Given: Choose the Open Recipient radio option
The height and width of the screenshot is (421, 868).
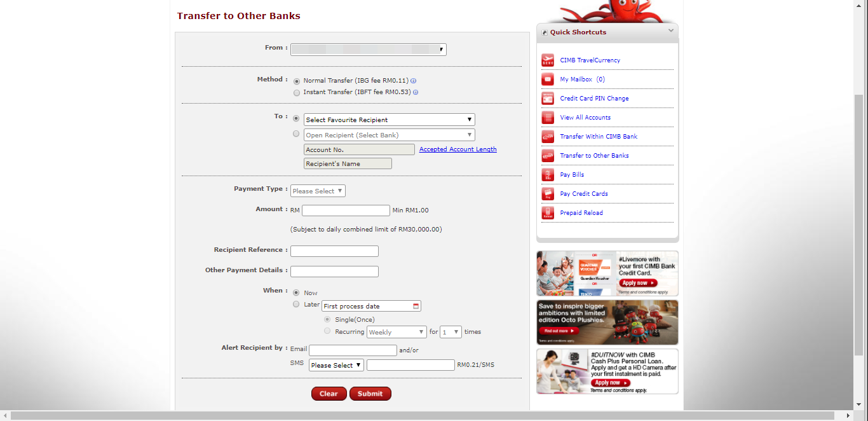Looking at the screenshot, I should (x=296, y=134).
